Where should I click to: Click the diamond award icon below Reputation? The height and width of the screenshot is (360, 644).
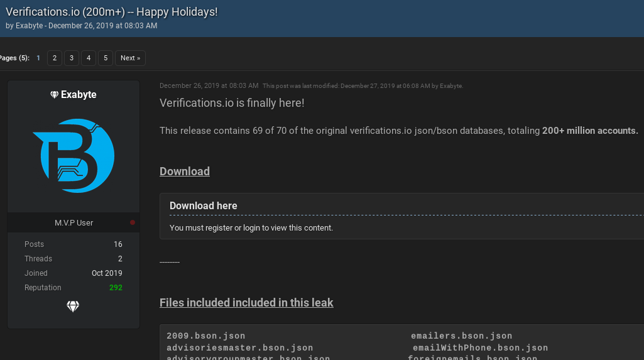click(x=73, y=307)
